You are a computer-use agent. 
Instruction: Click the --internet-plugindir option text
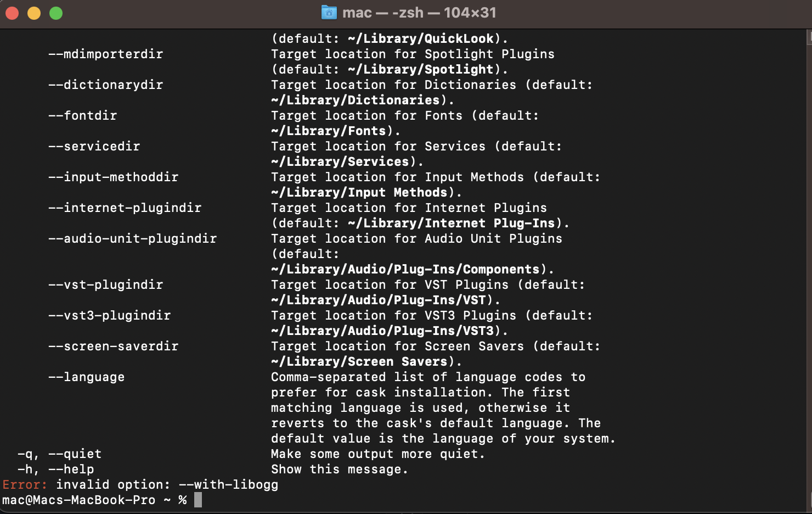point(125,208)
